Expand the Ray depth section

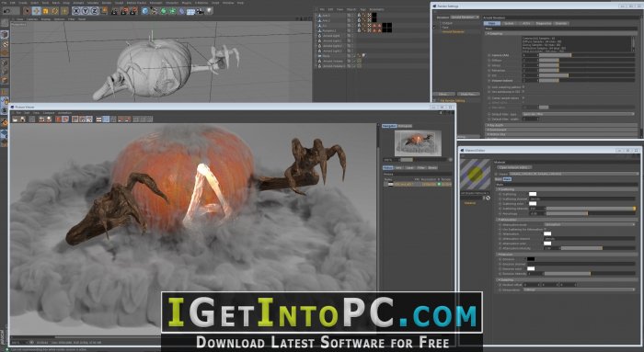point(561,125)
